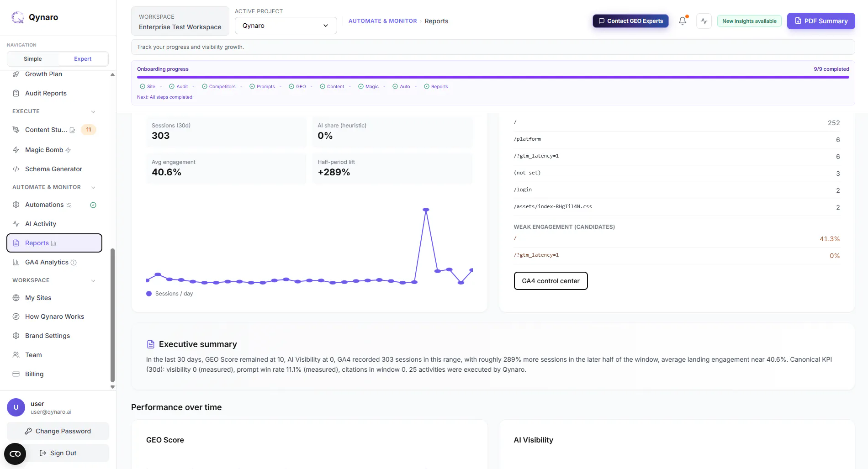Click the Brand Settings gear icon
The height and width of the screenshot is (469, 868).
tap(16, 336)
